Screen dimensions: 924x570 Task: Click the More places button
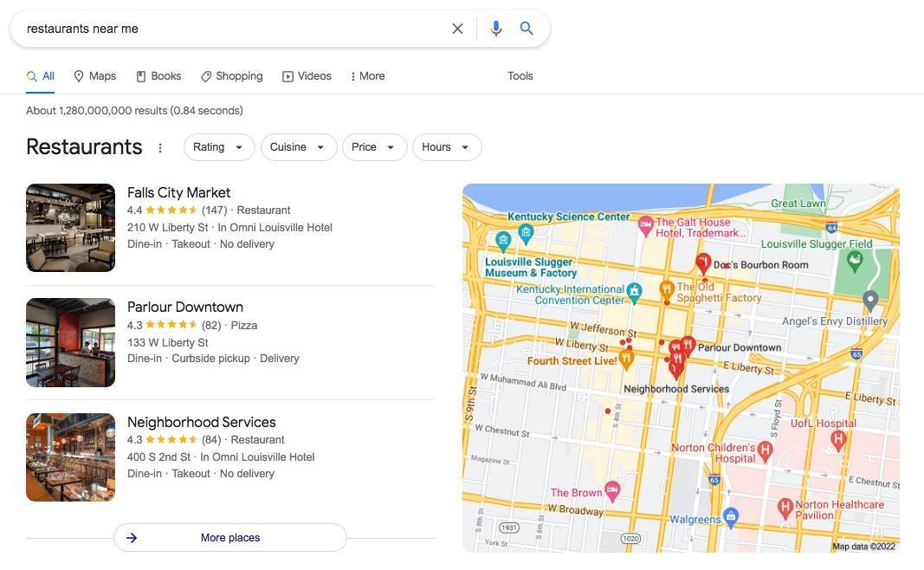230,538
